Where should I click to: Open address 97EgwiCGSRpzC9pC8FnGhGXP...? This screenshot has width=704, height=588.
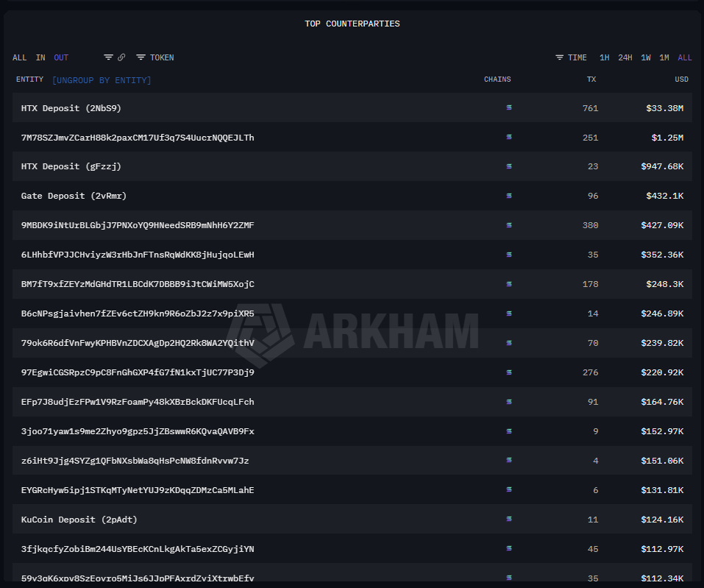coord(138,372)
